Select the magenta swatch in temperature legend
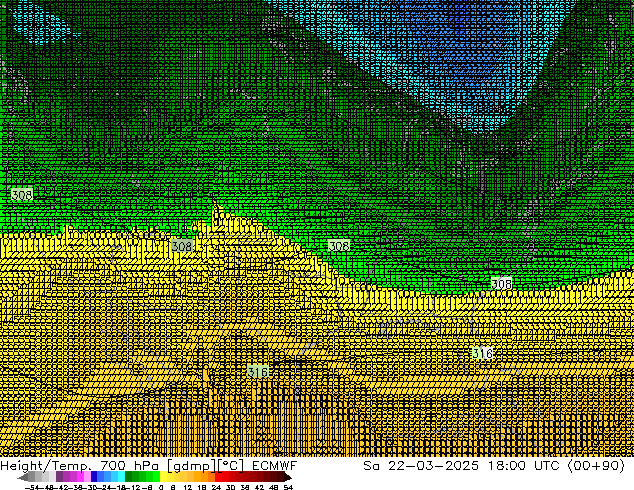Viewport: 634px width, 490px height. [80, 477]
